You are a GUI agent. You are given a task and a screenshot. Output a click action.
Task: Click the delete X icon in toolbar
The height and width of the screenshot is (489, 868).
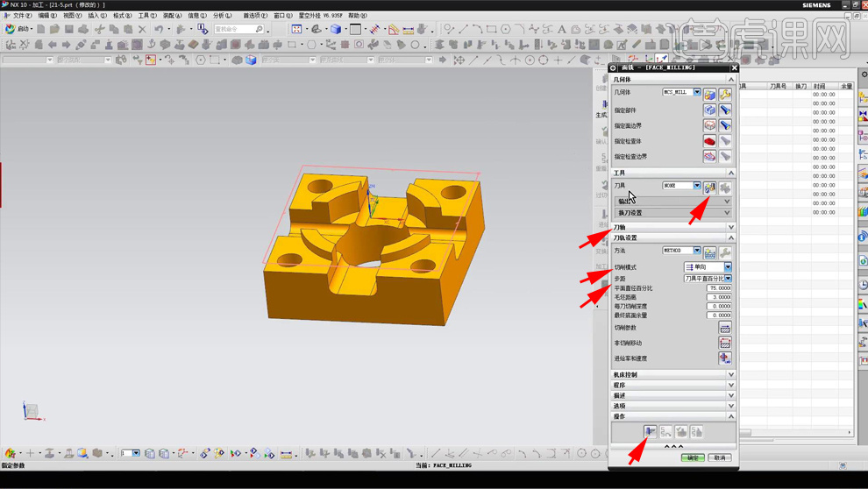142,29
